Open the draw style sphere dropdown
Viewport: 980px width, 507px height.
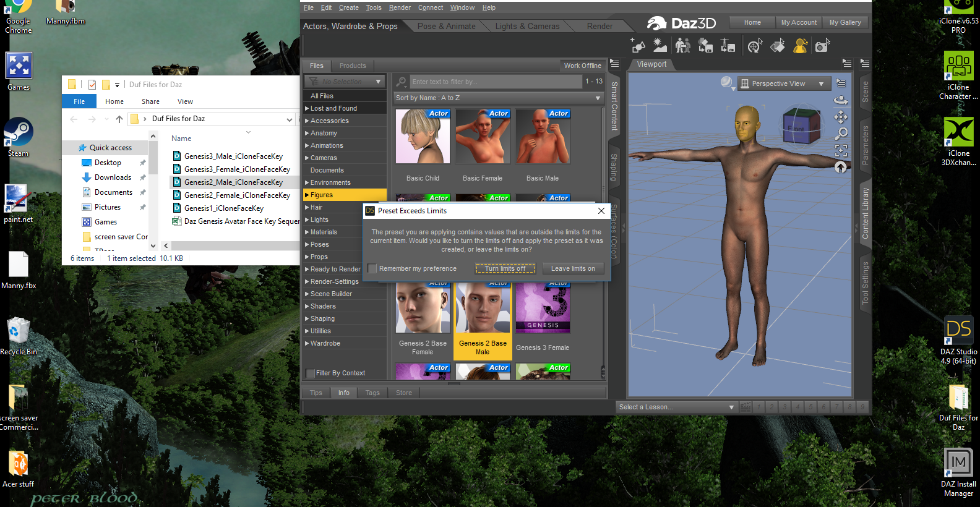pyautogui.click(x=728, y=83)
